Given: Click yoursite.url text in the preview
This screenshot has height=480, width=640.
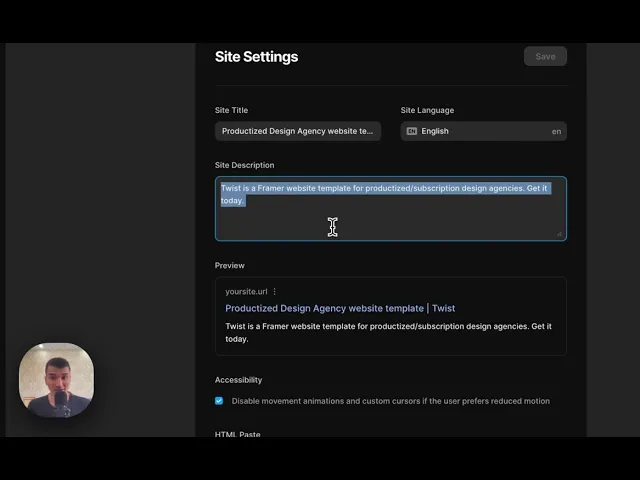Looking at the screenshot, I should click(x=246, y=291).
